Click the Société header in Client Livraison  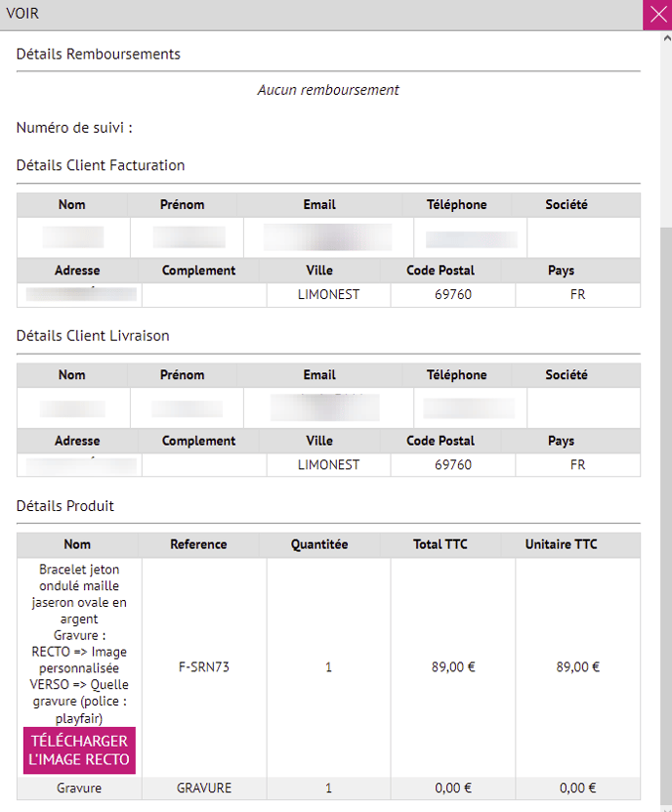pos(567,375)
